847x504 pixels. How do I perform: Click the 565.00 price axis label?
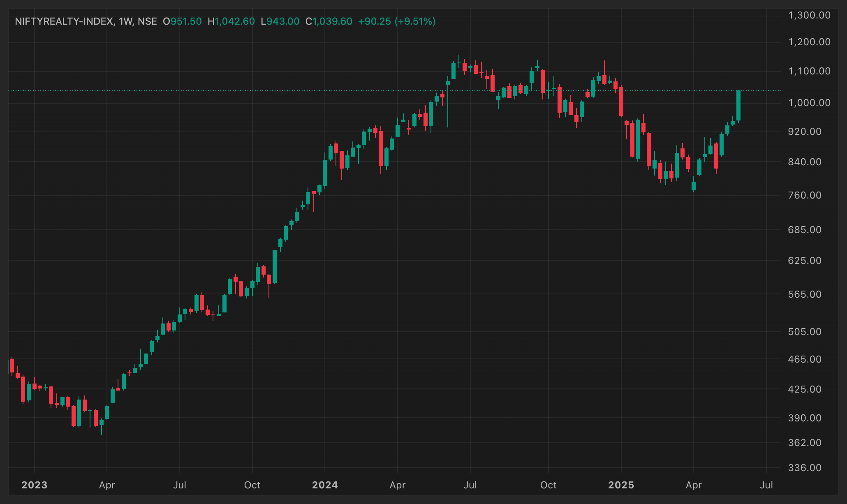click(805, 294)
